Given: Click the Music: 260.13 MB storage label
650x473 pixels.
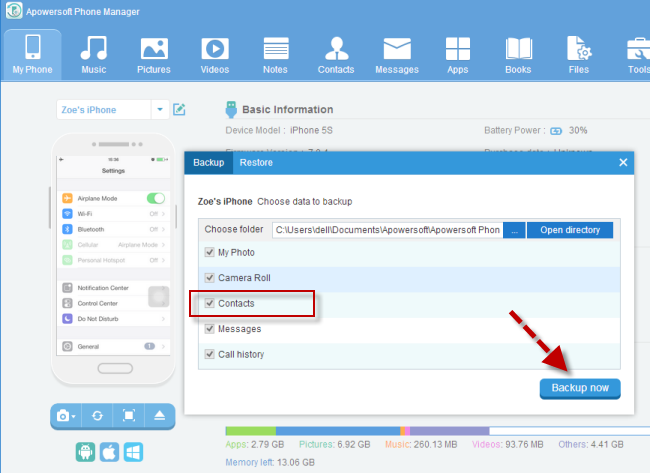Looking at the screenshot, I should [421, 444].
